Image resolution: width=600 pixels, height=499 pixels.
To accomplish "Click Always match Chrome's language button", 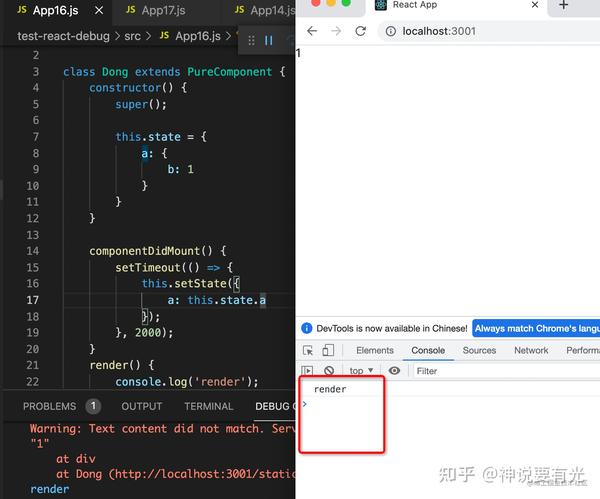I will pos(536,328).
